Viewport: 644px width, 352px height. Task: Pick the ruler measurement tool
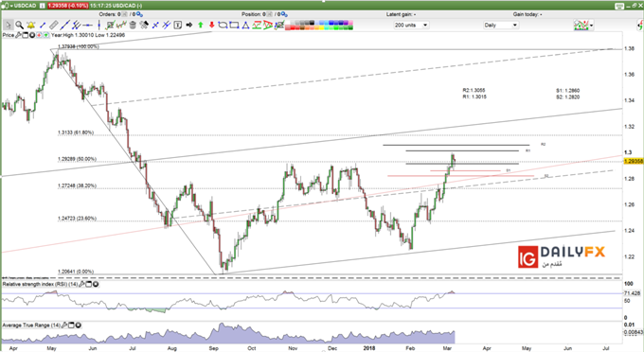coord(54,25)
